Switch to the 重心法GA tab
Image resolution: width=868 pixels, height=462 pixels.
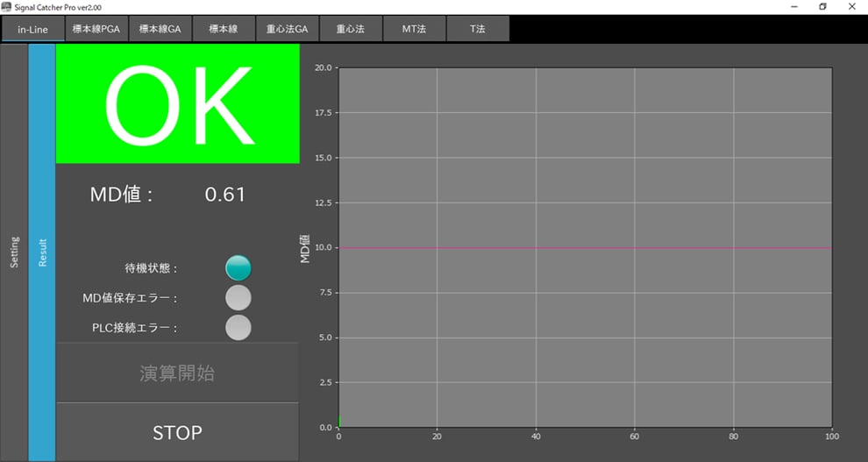pos(288,29)
